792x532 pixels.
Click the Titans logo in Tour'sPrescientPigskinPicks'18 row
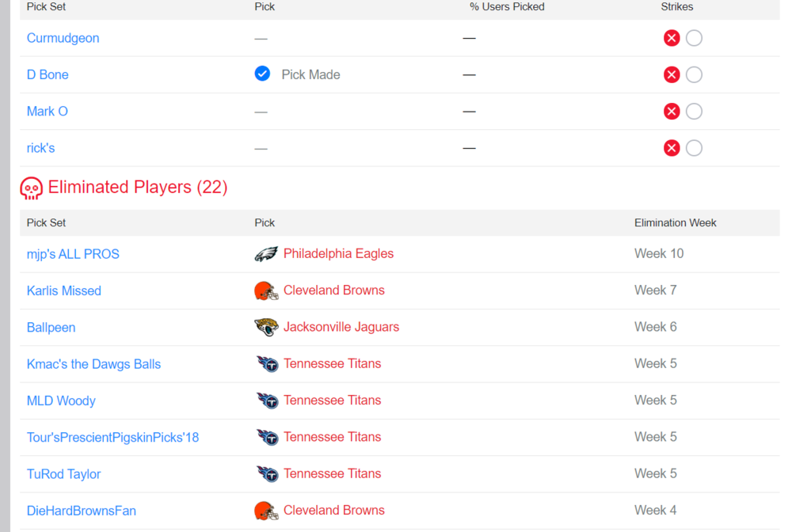[x=267, y=437]
